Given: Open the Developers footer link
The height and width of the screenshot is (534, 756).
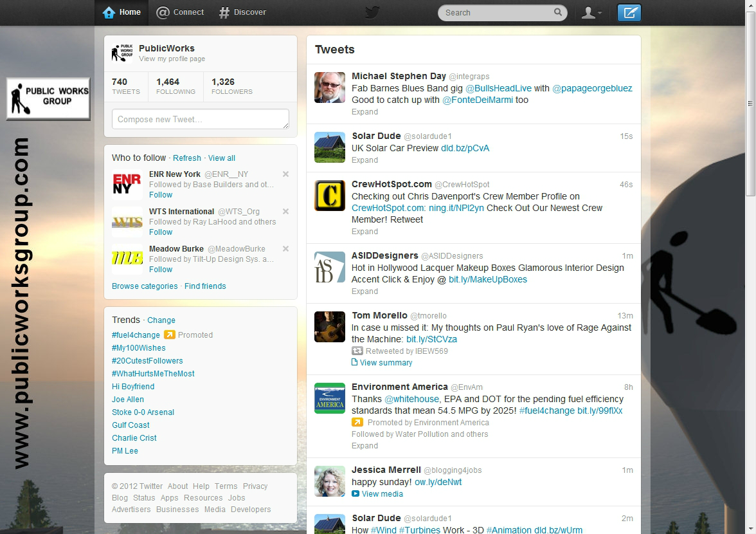Looking at the screenshot, I should click(x=251, y=510).
